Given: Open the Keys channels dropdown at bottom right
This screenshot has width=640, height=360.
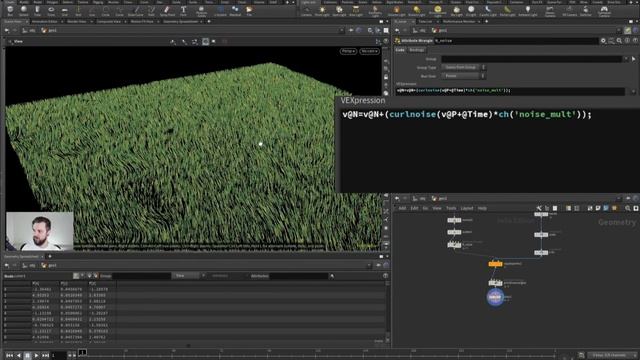Looking at the screenshot, I should click(611, 355).
